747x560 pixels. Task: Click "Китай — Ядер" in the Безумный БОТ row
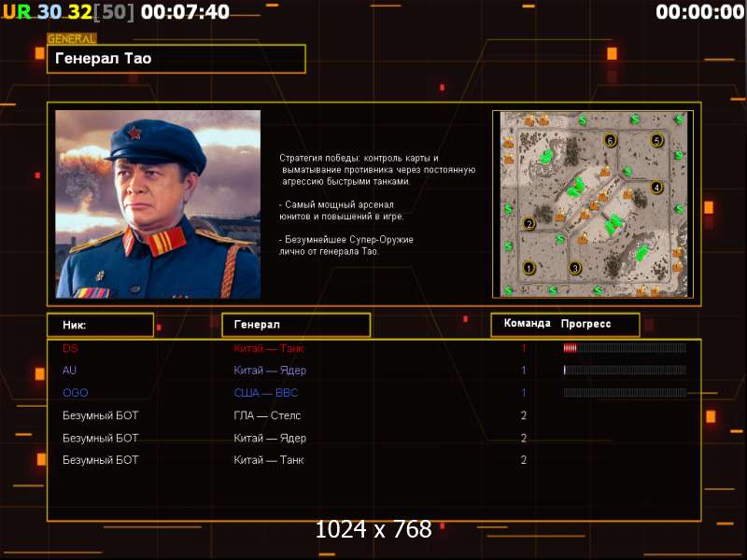[x=270, y=438]
